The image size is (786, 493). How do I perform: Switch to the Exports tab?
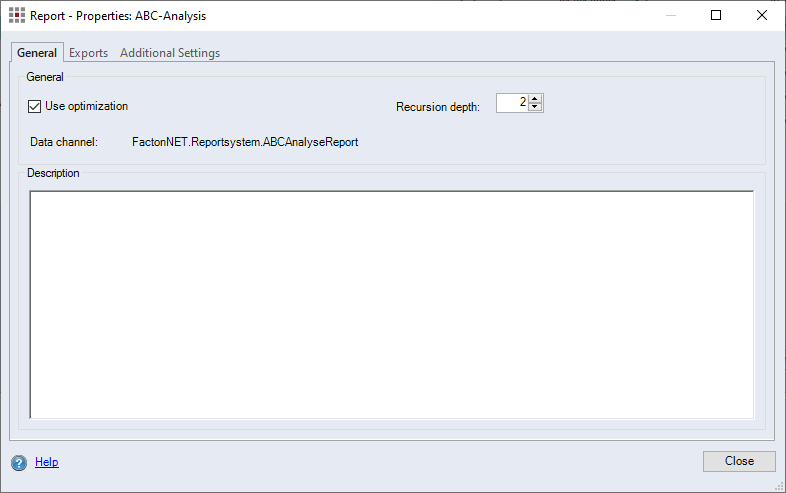click(88, 53)
